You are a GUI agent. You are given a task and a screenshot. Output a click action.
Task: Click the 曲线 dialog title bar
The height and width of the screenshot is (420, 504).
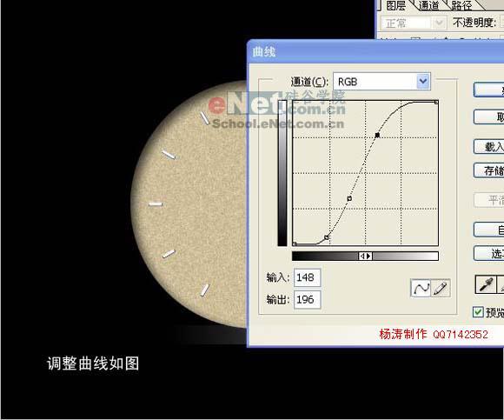pos(375,51)
